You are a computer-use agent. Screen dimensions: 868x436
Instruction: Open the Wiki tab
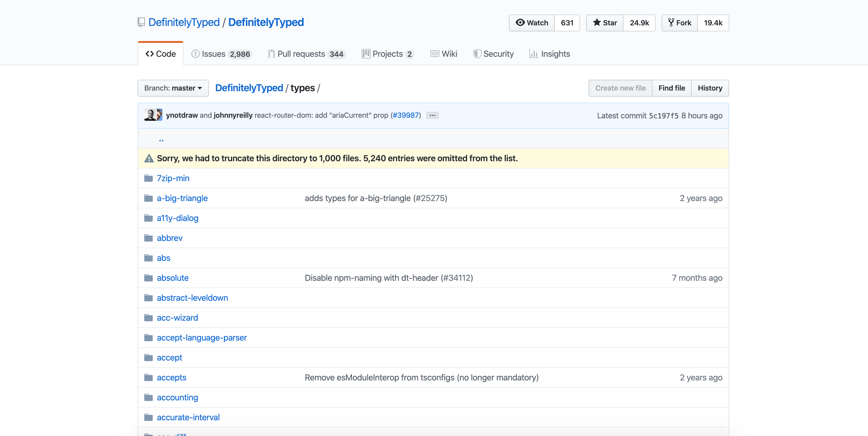click(444, 54)
